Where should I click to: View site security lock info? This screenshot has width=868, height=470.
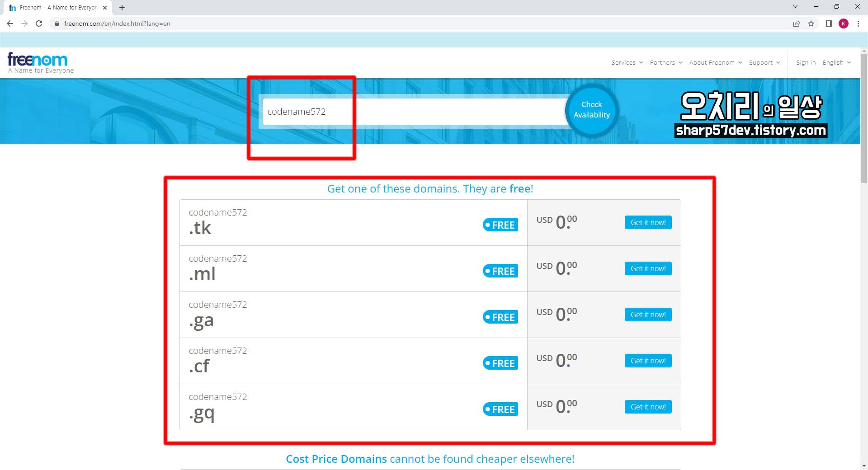pyautogui.click(x=57, y=23)
